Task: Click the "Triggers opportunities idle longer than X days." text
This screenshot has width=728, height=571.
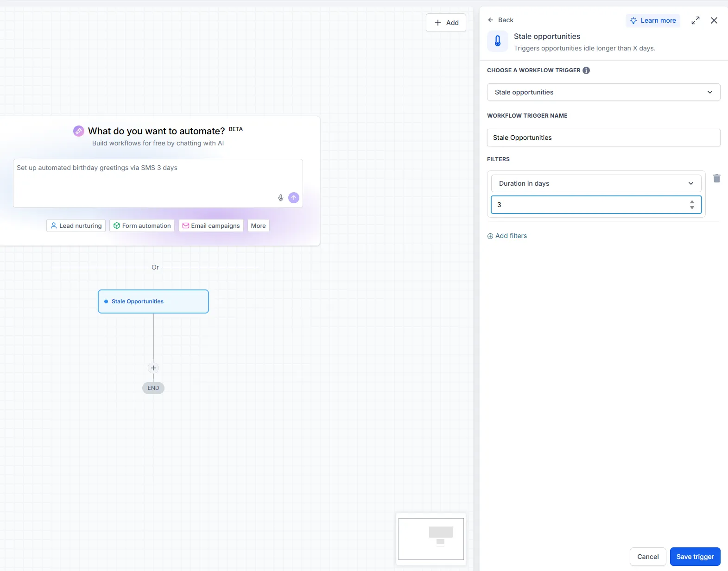Action: tap(584, 48)
